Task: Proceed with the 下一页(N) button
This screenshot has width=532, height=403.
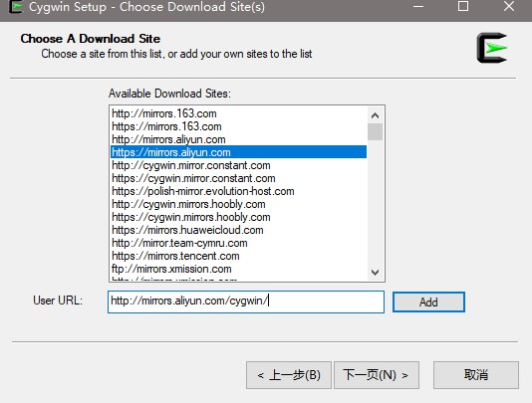Action: 377,375
